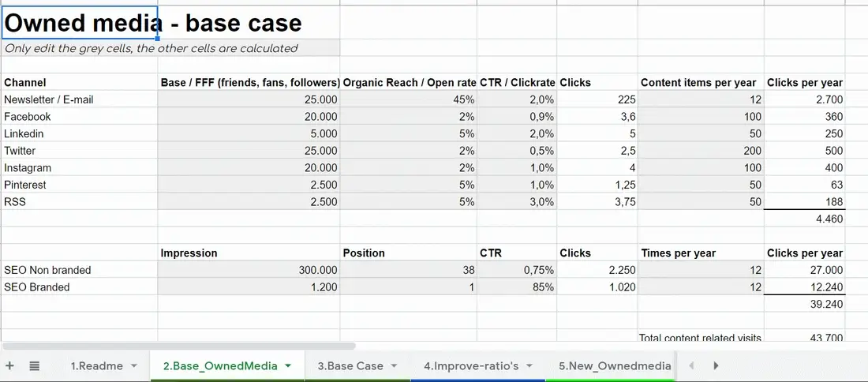The width and height of the screenshot is (868, 382).
Task: Select the Newsletter base cell 25.000
Action: point(249,99)
